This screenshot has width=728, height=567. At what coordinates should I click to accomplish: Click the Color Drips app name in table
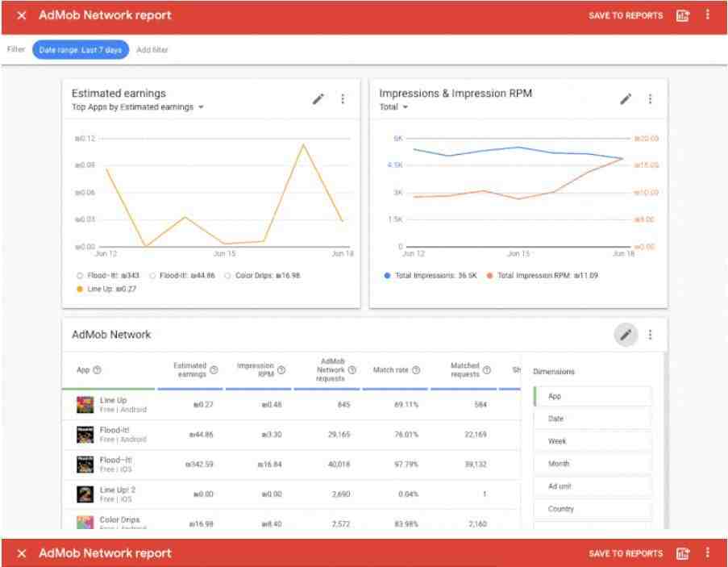[119, 519]
